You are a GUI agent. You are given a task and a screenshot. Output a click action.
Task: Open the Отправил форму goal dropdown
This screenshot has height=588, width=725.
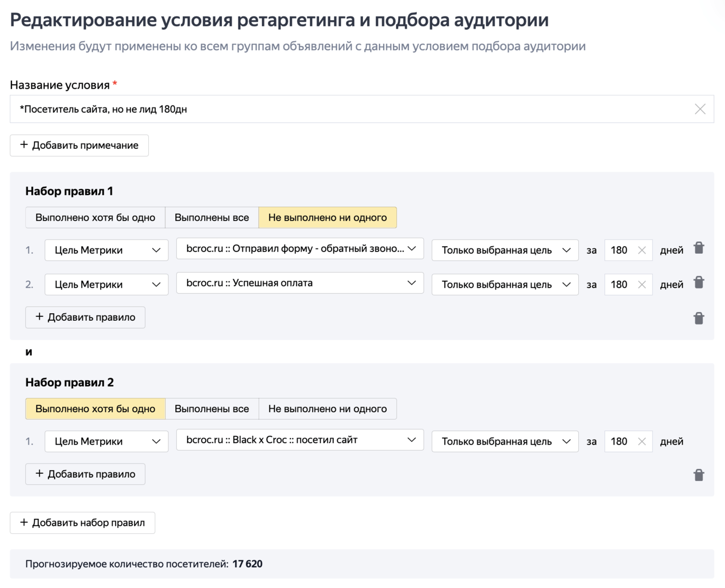coord(300,249)
